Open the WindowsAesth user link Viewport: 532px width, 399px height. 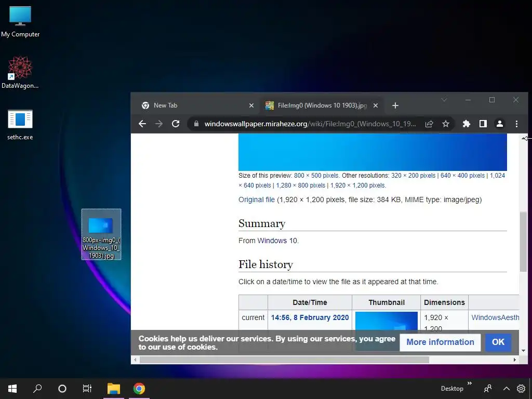[495, 317]
